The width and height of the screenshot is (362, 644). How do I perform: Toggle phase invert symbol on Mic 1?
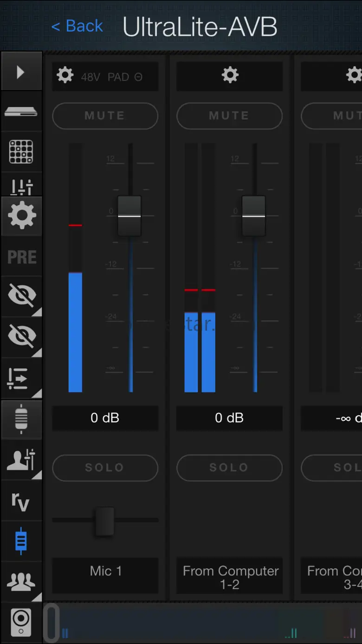[x=138, y=77]
